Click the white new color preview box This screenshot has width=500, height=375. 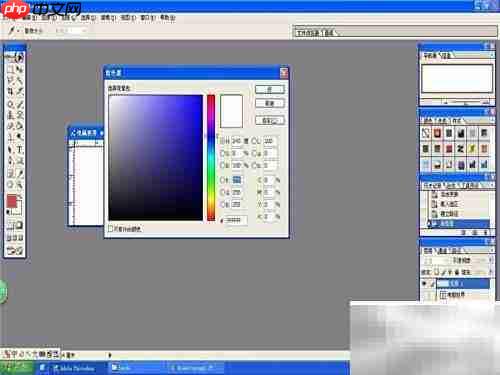pyautogui.click(x=231, y=111)
